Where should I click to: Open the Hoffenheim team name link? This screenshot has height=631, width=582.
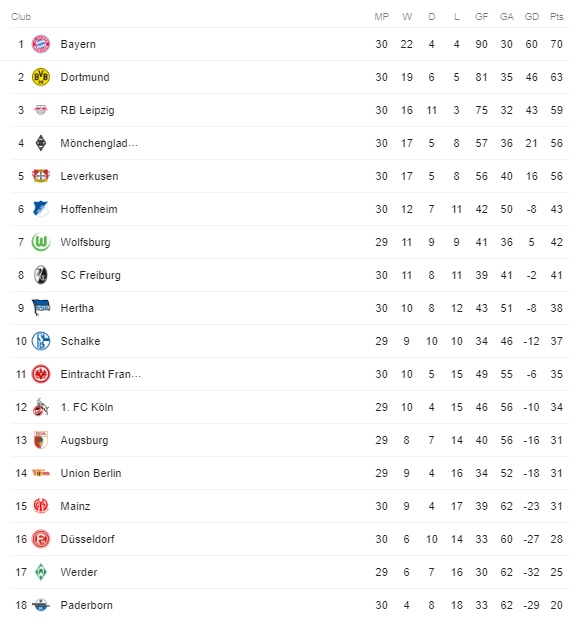(x=89, y=209)
